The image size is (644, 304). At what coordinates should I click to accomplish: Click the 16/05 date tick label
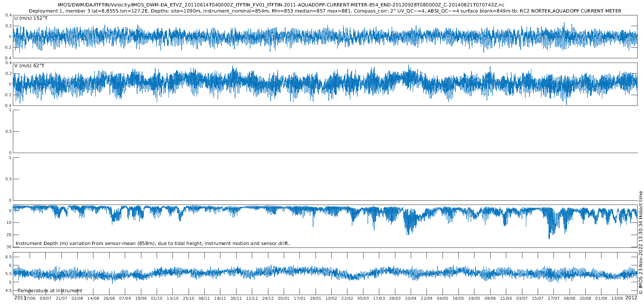(458, 298)
